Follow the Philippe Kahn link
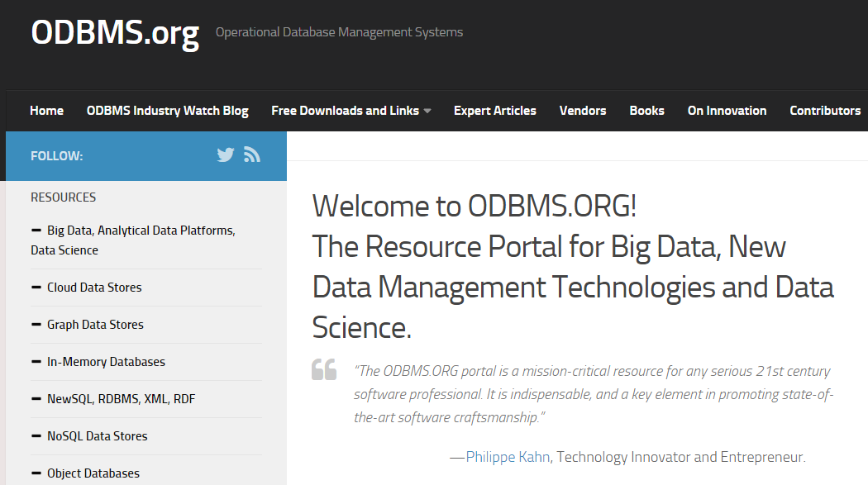Viewport: 868px width, 485px height. click(x=508, y=457)
